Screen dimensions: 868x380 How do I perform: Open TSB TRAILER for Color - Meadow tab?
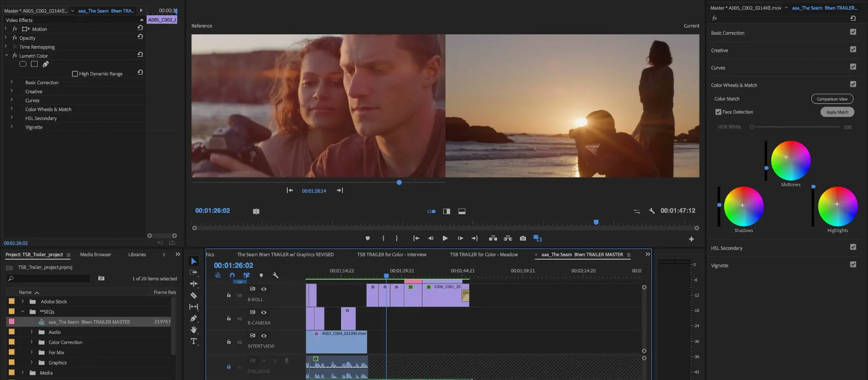(x=484, y=254)
